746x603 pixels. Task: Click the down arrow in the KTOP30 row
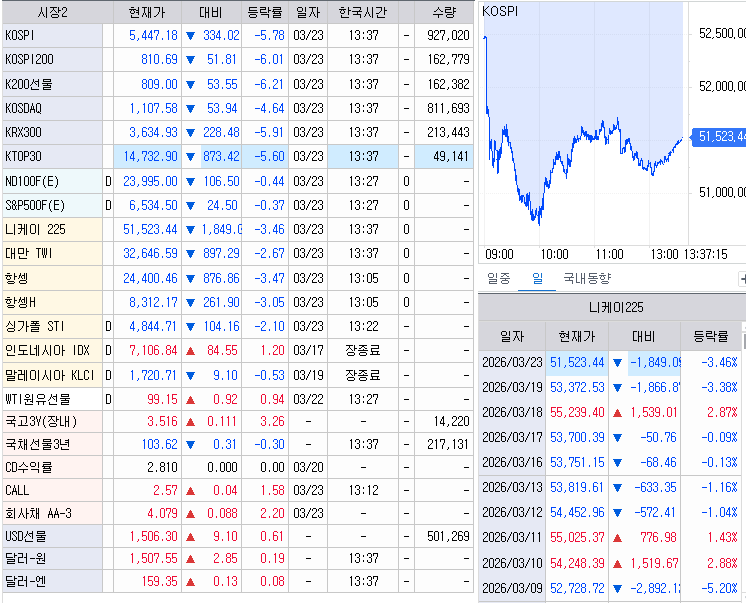(x=190, y=156)
